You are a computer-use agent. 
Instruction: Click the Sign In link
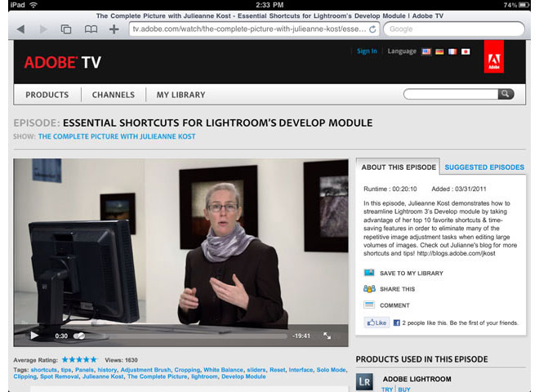point(367,51)
